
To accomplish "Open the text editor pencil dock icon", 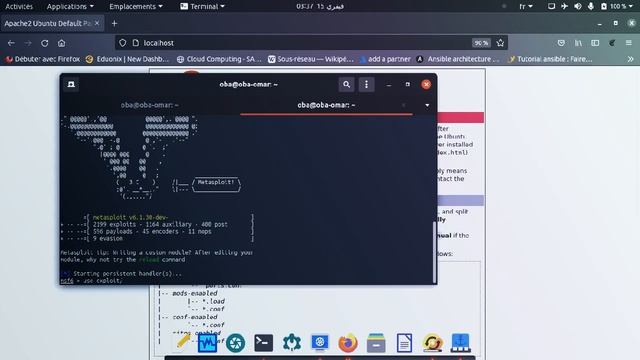I will click(x=182, y=342).
